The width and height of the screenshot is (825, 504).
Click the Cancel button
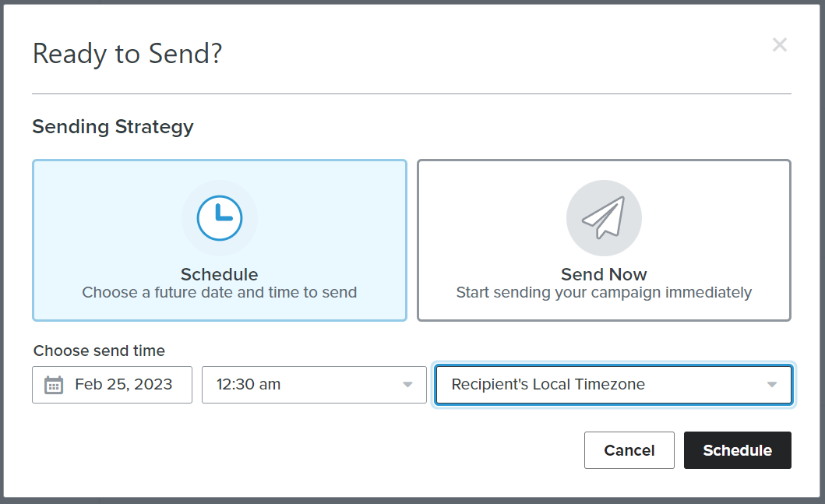pyautogui.click(x=629, y=450)
